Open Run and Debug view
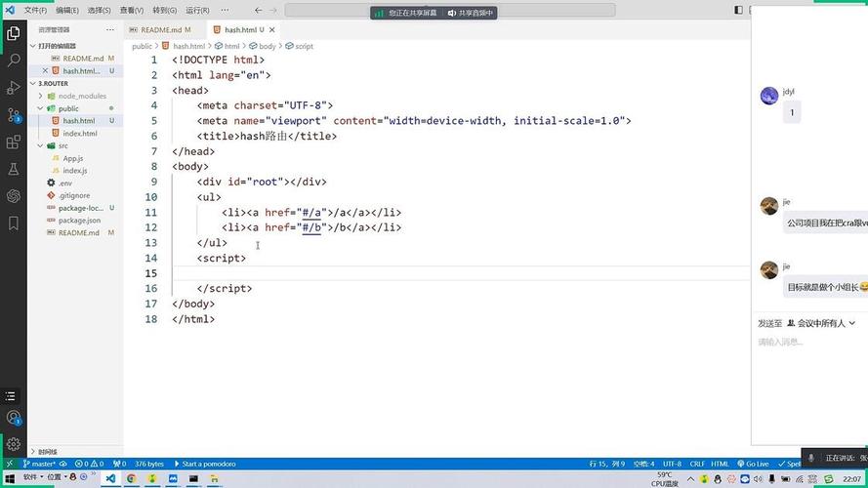The height and width of the screenshot is (488, 868). 14,88
